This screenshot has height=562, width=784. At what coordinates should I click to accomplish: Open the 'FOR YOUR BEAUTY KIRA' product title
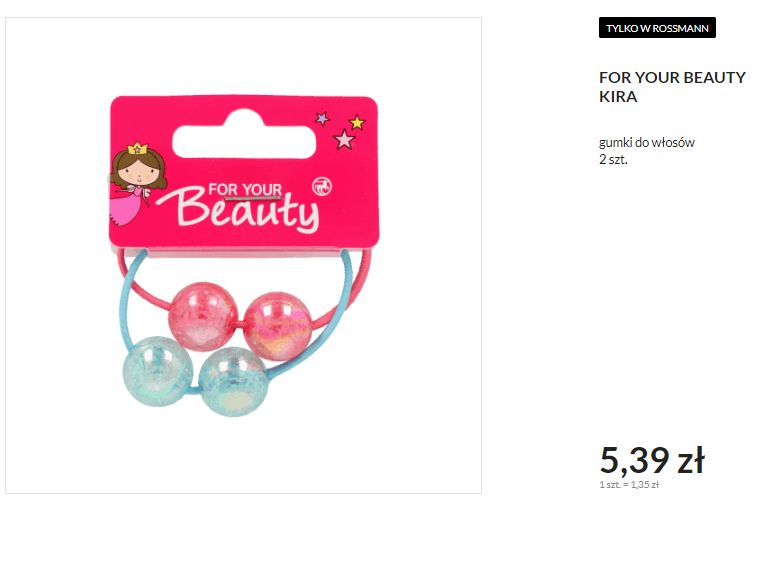[x=672, y=87]
